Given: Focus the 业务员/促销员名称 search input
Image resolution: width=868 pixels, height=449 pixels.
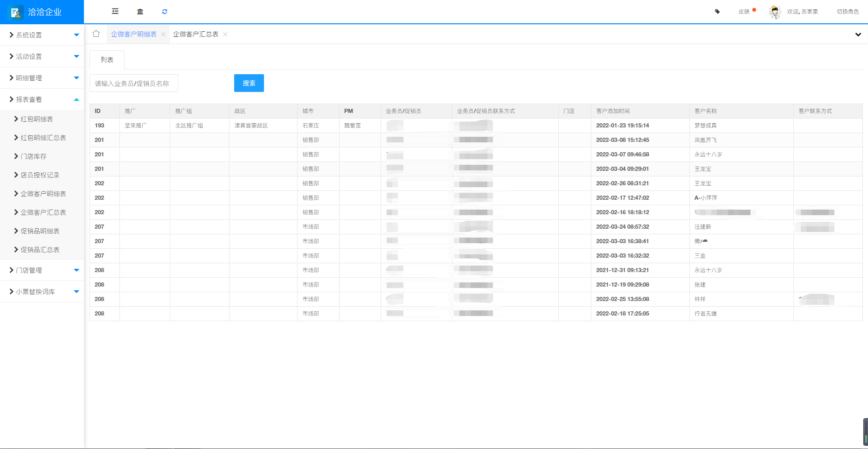Looking at the screenshot, I should (134, 83).
